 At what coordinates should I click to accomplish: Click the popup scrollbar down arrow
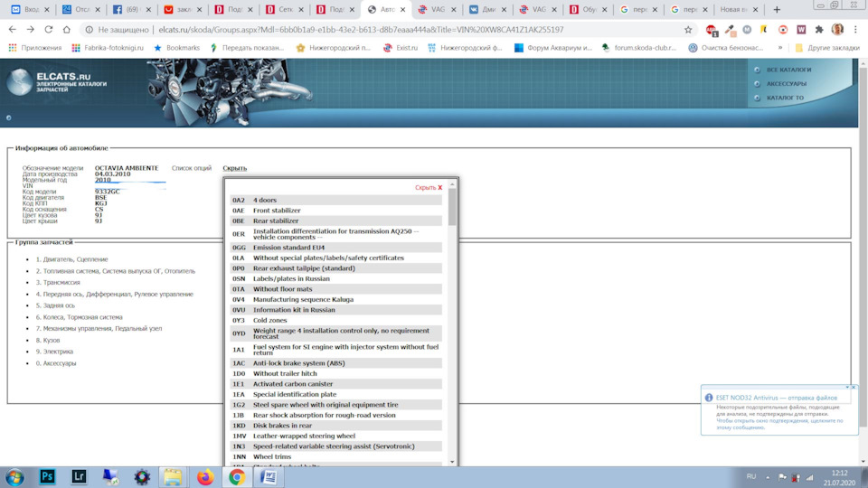coord(452,462)
